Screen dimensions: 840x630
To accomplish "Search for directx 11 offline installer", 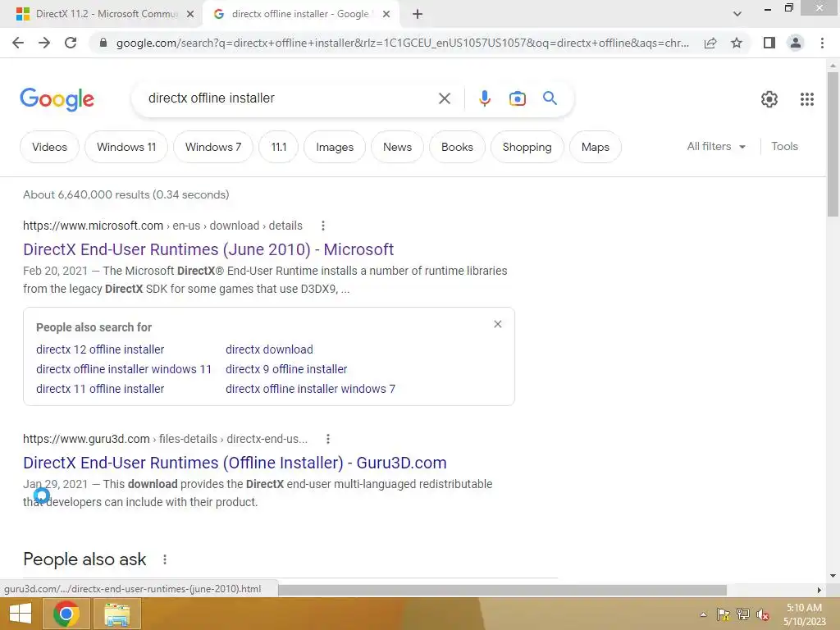I will pyautogui.click(x=100, y=389).
